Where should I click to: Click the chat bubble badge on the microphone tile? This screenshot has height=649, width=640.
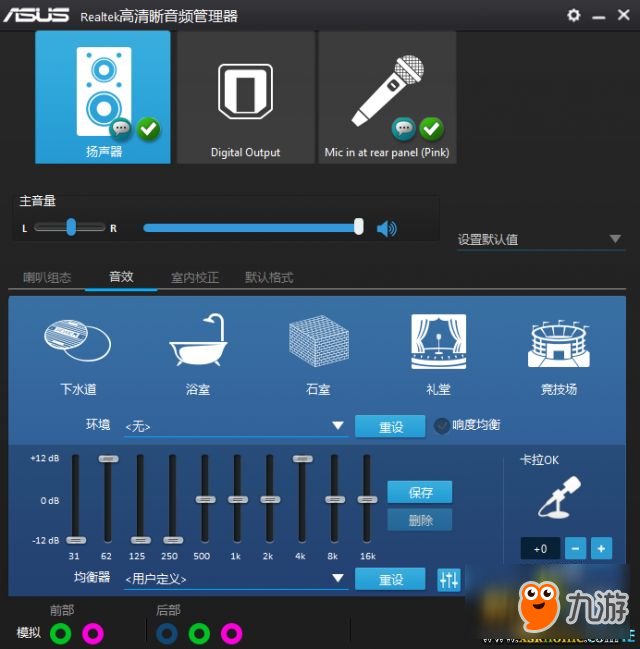[x=404, y=129]
